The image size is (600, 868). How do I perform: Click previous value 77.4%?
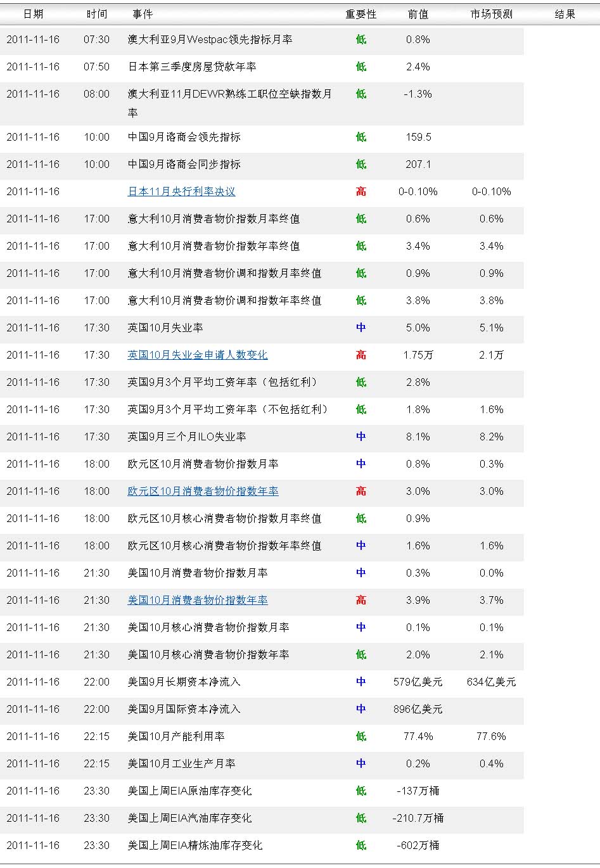pyautogui.click(x=418, y=736)
